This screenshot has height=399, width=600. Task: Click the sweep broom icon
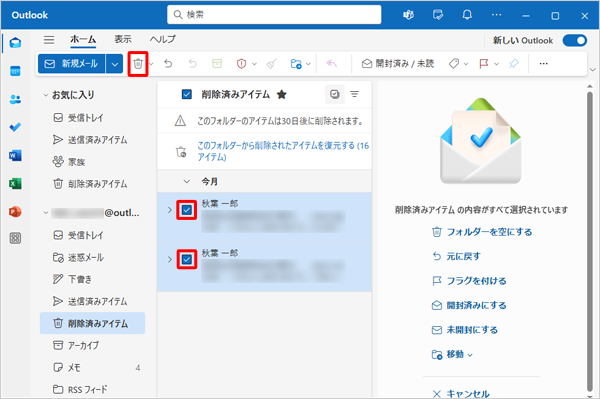pyautogui.click(x=272, y=64)
